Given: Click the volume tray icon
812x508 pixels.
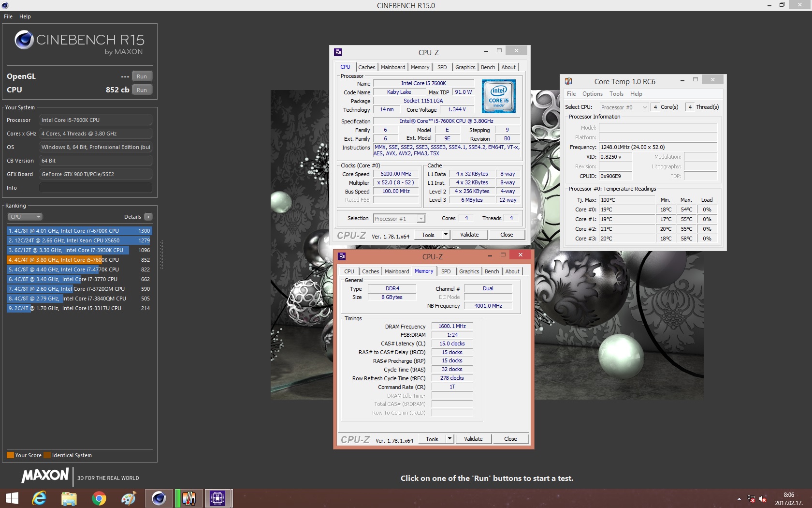Looking at the screenshot, I should click(x=763, y=499).
